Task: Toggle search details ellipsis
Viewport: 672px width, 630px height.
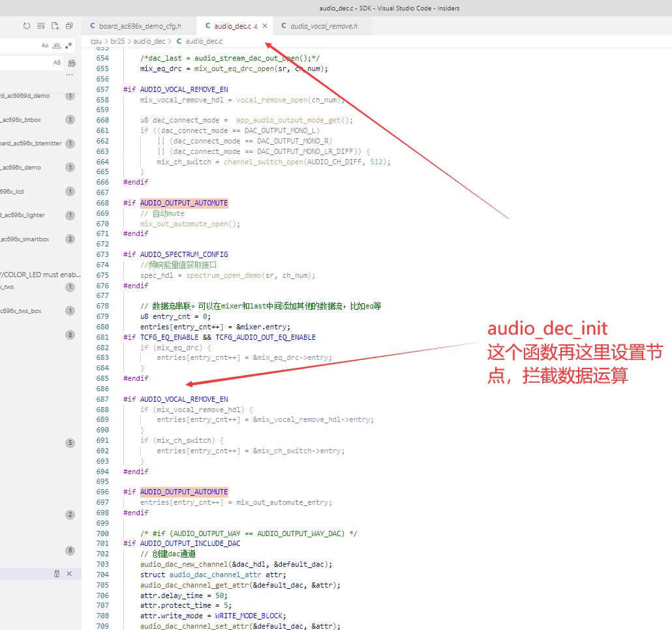Action: [69, 75]
